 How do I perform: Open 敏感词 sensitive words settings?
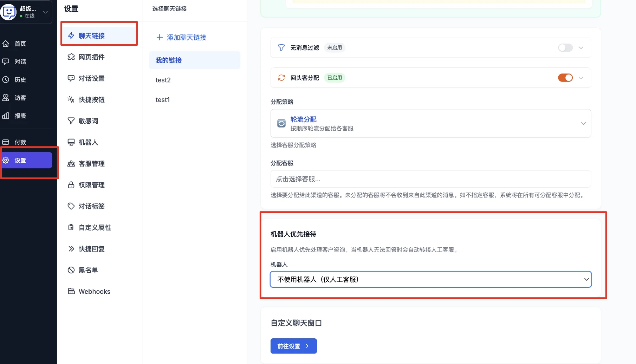coord(88,121)
